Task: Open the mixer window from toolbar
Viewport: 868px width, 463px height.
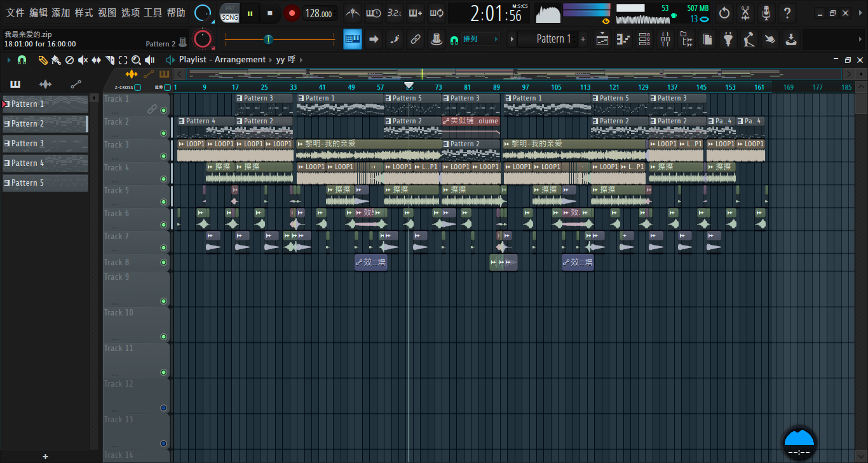Action: pos(665,39)
